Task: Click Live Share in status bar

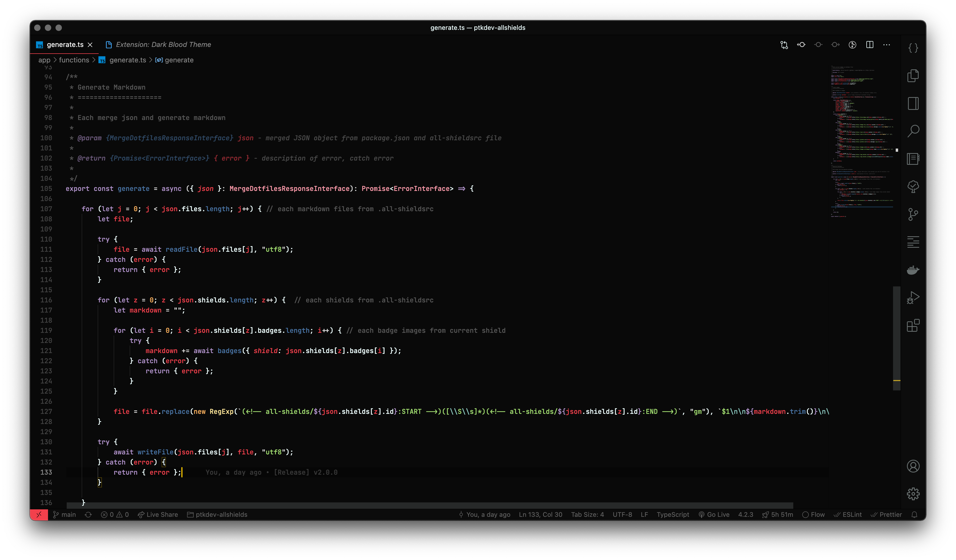Action: click(158, 514)
